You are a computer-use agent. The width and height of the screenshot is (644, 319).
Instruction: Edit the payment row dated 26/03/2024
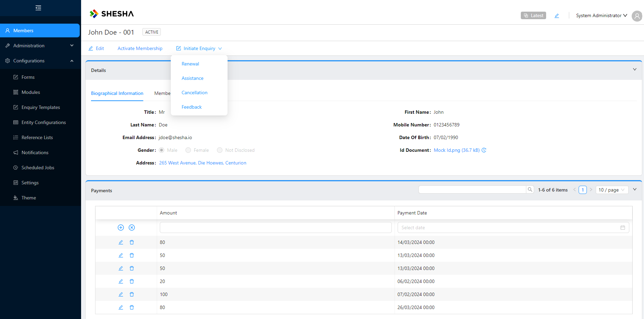coord(121,307)
